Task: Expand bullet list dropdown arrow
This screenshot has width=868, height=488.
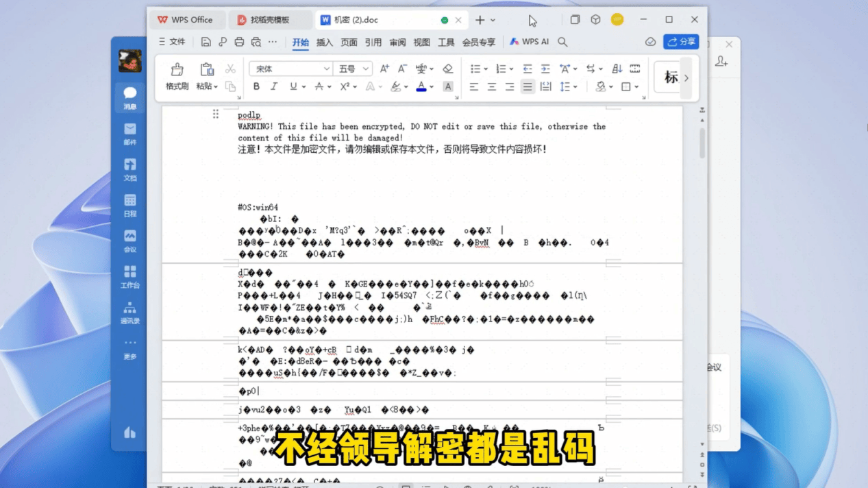Action: 486,69
